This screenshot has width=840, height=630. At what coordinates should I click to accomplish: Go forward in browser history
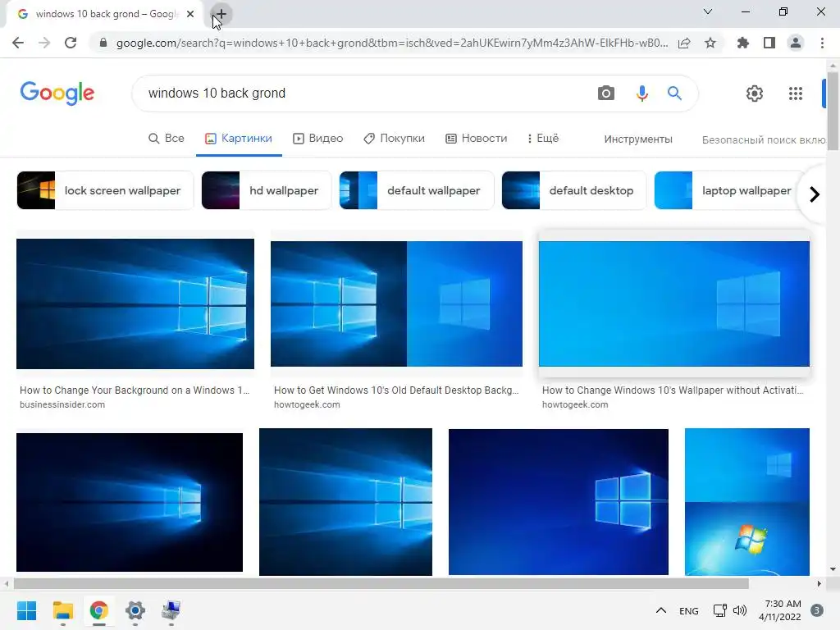44,43
